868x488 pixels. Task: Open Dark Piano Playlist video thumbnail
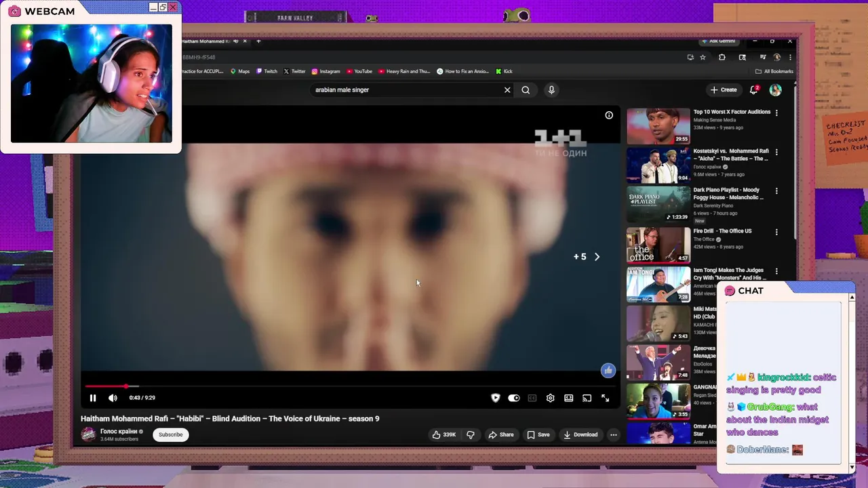pos(658,205)
